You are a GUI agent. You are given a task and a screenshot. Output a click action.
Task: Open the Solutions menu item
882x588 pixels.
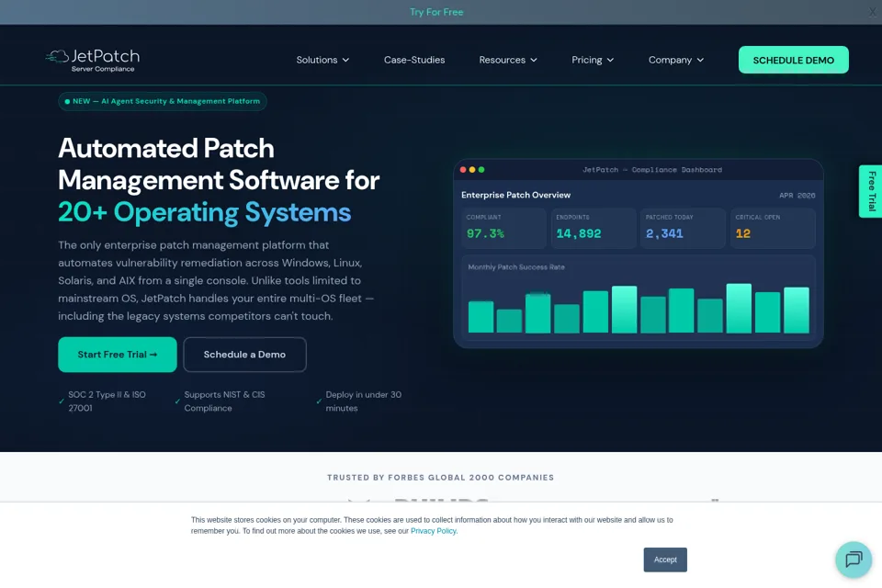pyautogui.click(x=317, y=60)
